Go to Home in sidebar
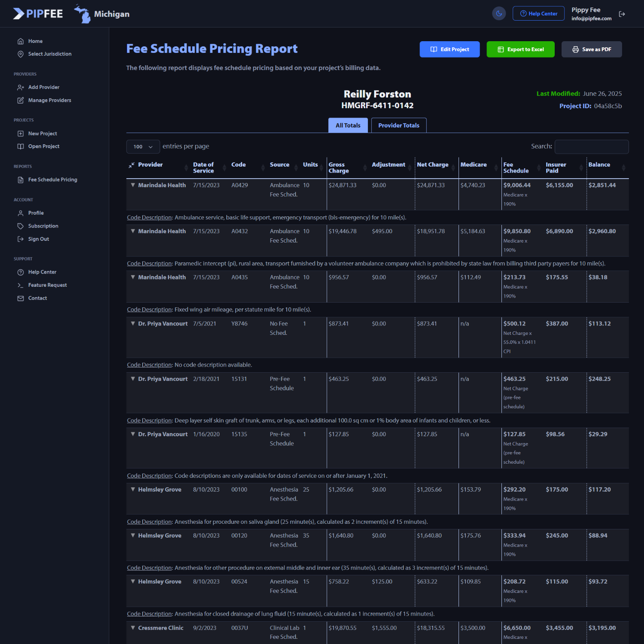The height and width of the screenshot is (644, 644). 35,41
